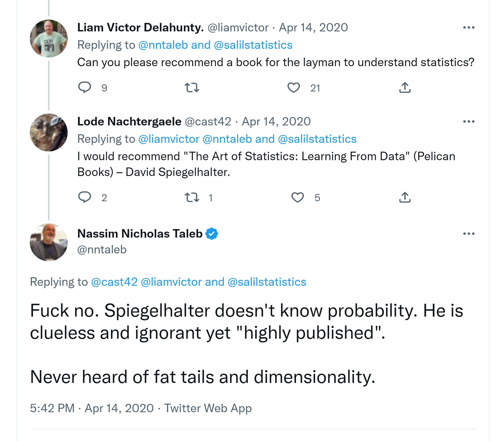Open Liam Victor Delahunty's profile picture
This screenshot has height=441, width=504.
(x=49, y=39)
